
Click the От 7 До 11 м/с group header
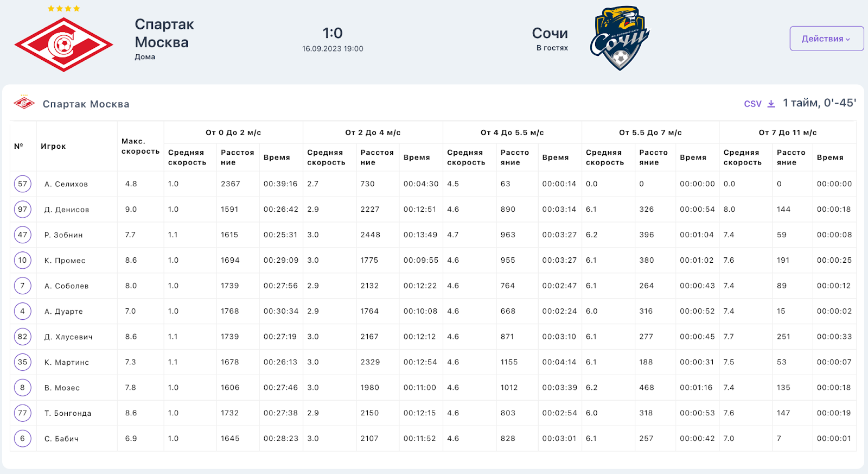(788, 132)
